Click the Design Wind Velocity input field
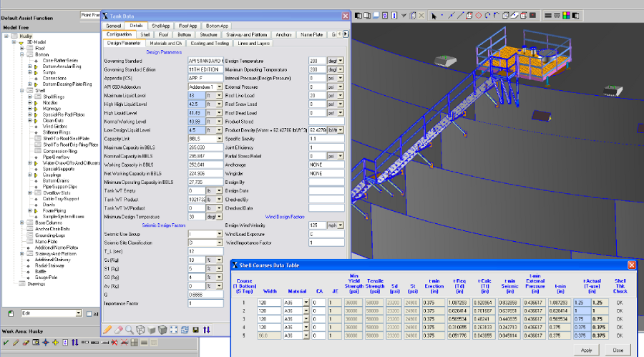 pos(317,225)
